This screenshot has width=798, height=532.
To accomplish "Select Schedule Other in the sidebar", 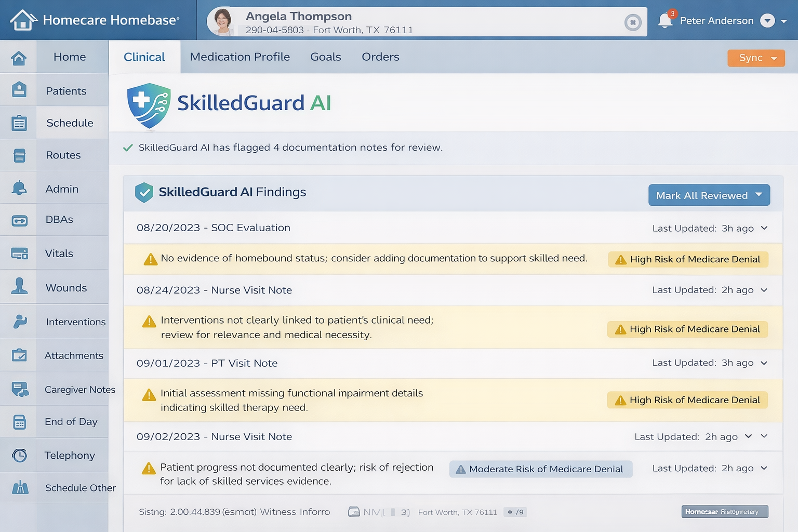I will coord(81,488).
